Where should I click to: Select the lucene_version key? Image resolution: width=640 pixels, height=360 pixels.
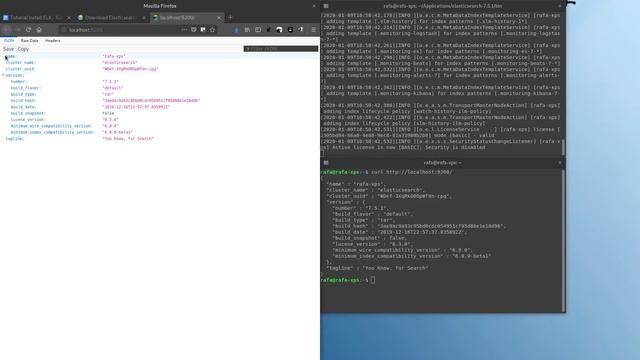pyautogui.click(x=28, y=120)
